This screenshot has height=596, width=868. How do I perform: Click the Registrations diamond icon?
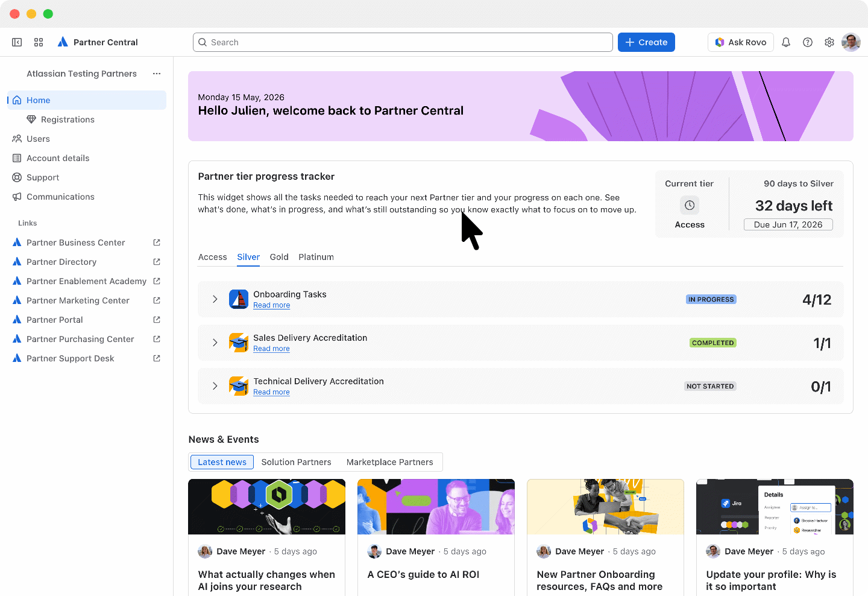(31, 119)
